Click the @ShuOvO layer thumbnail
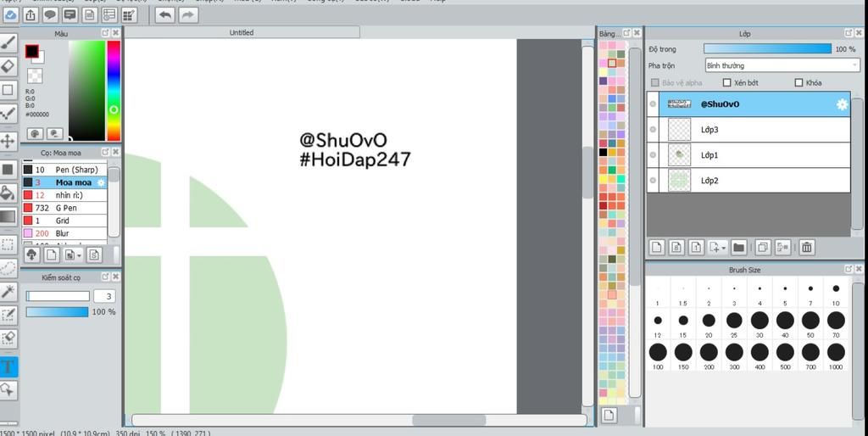The image size is (868, 436). (x=679, y=103)
